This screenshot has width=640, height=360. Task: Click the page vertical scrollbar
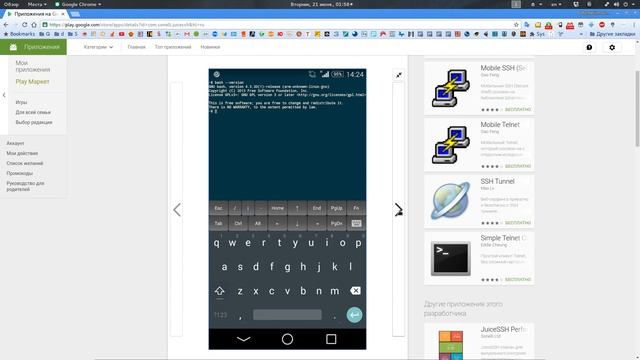[637, 108]
